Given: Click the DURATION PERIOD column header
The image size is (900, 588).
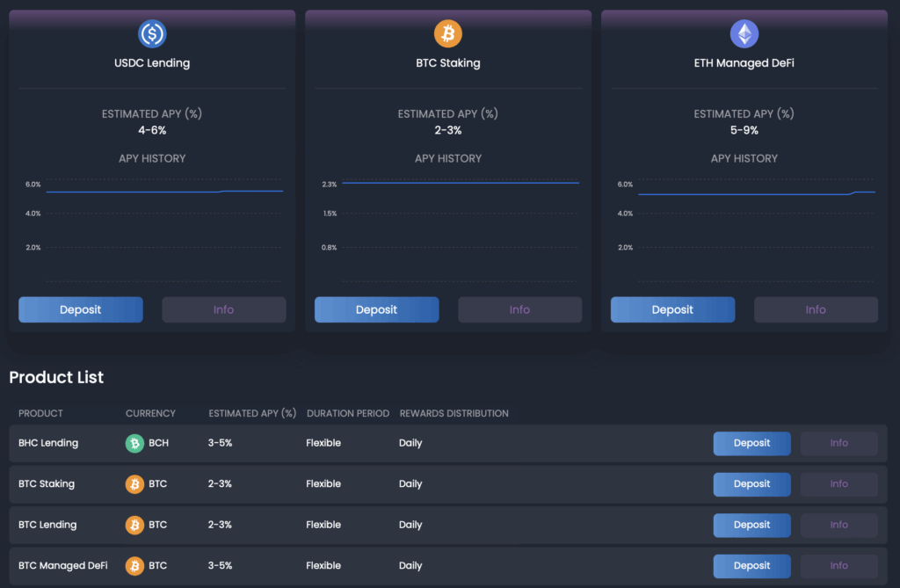Looking at the screenshot, I should coord(348,413).
